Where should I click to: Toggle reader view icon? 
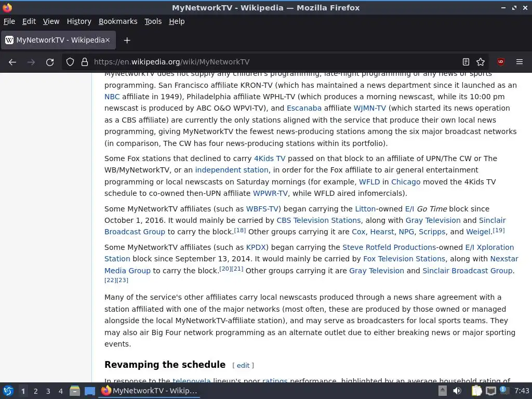pos(466,62)
